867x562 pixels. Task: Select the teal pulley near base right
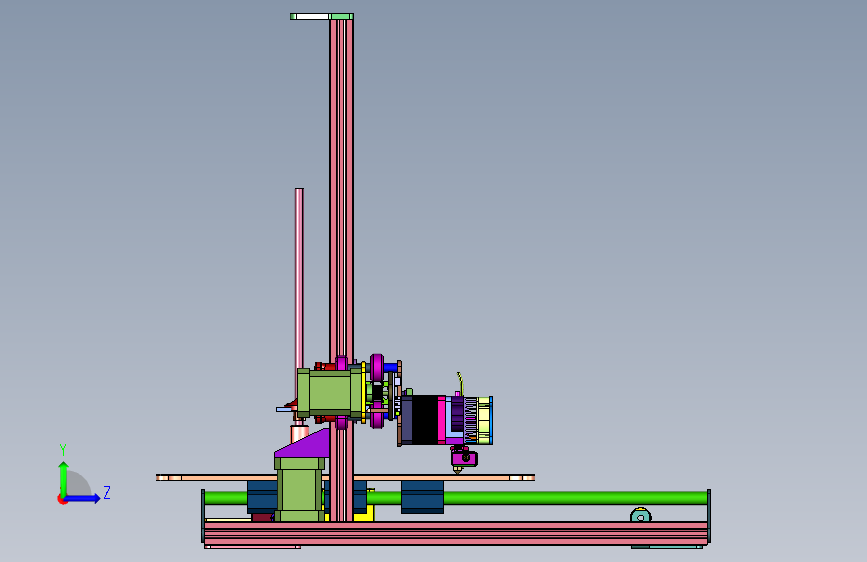(x=640, y=516)
